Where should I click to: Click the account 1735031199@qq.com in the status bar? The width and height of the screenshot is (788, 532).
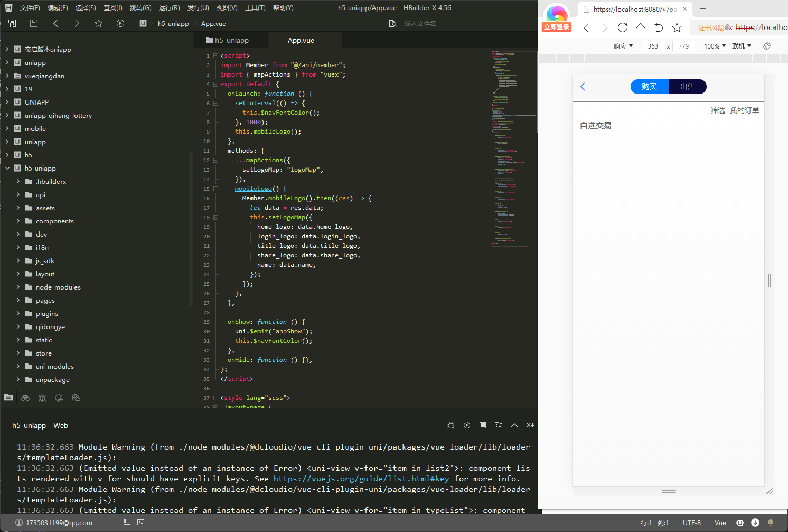tap(54, 522)
